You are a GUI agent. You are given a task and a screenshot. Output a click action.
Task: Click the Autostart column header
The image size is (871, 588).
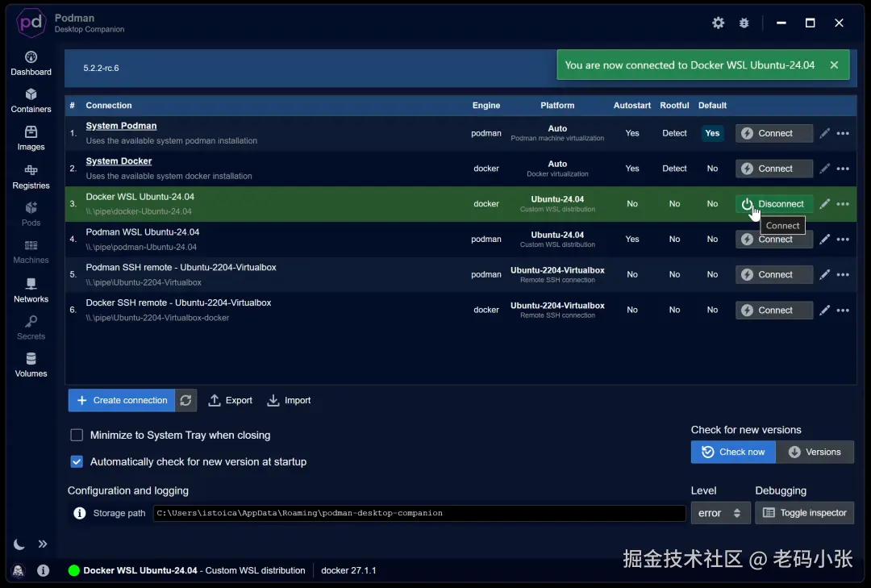632,105
